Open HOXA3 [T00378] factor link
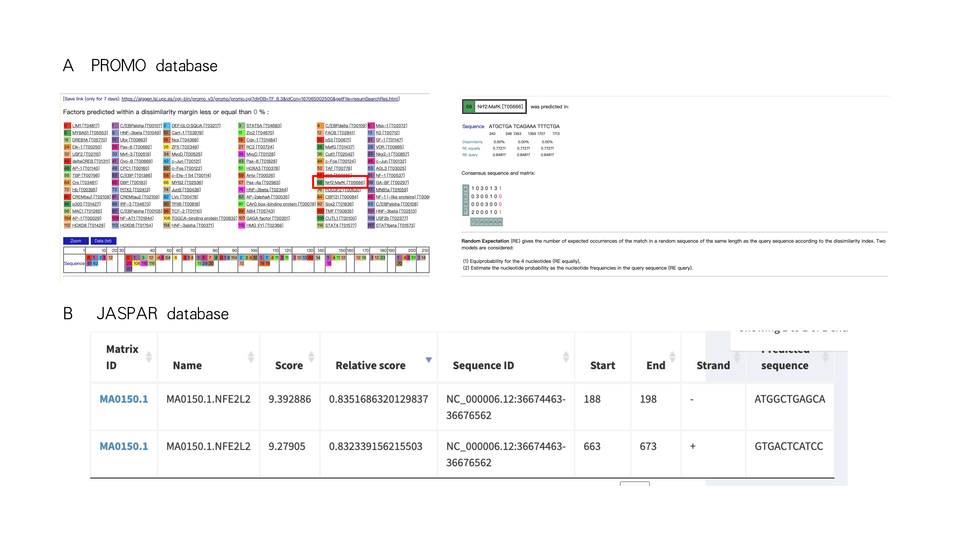 click(263, 168)
